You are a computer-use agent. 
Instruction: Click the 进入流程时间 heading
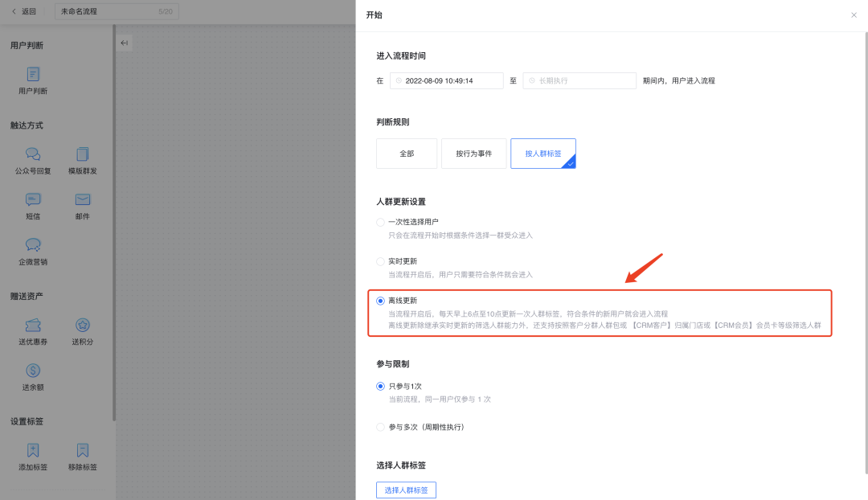(x=401, y=56)
